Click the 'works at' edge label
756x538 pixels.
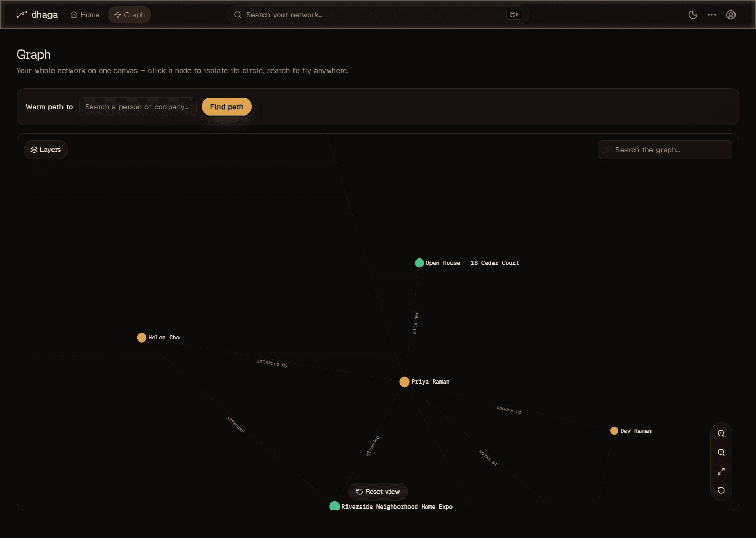pos(488,458)
